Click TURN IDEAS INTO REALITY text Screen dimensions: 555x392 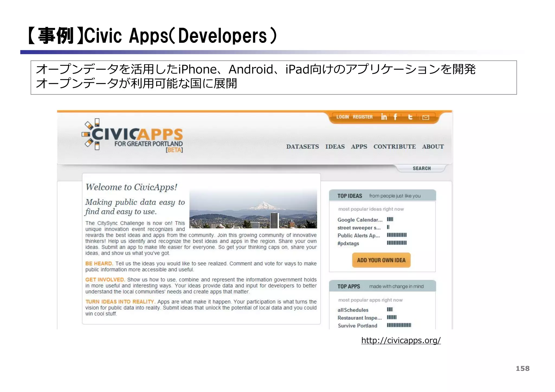[120, 302]
